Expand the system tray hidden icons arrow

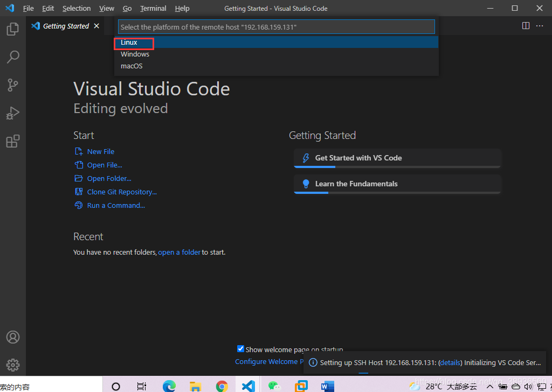coord(489,387)
